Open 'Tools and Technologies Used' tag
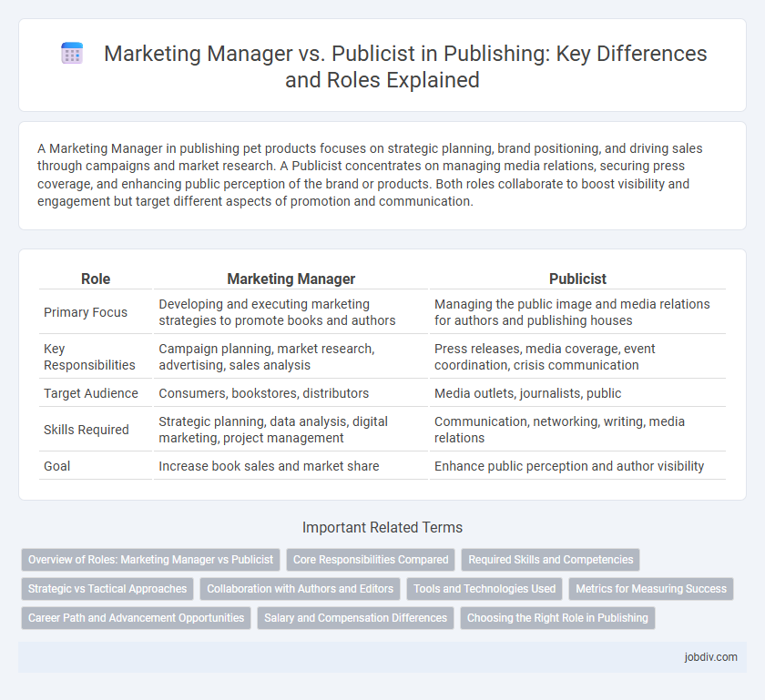765x700 pixels. 484,589
